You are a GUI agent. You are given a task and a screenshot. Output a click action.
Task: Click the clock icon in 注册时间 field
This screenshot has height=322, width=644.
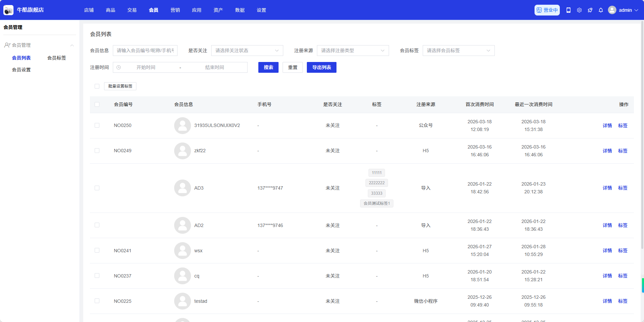(119, 67)
